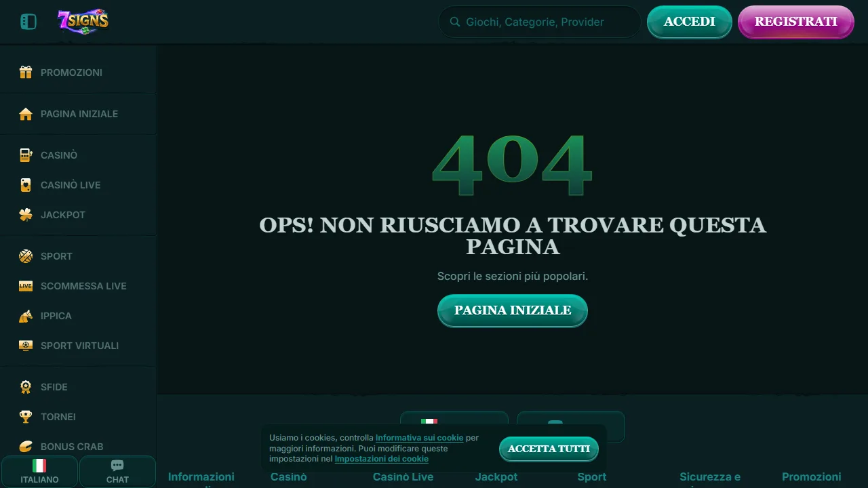Screen dimensions: 868x488
Task: Click the Sfide medal icon
Action: (x=26, y=387)
